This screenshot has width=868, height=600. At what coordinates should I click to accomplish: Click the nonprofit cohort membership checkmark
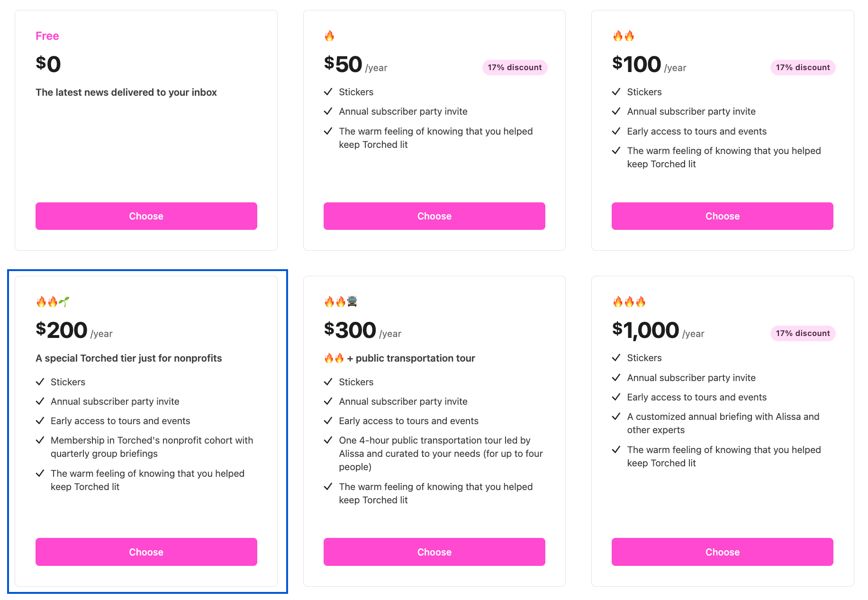40,440
